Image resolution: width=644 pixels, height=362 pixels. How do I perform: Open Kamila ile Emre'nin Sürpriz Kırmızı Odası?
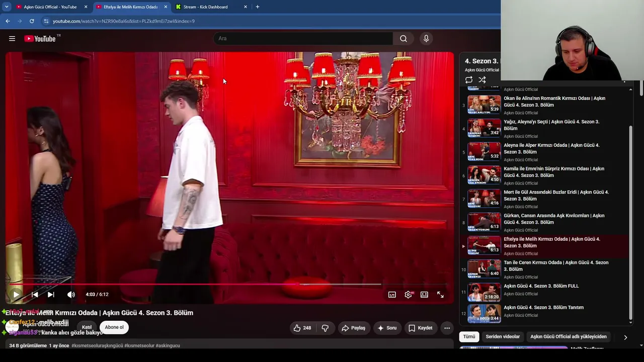pyautogui.click(x=554, y=172)
